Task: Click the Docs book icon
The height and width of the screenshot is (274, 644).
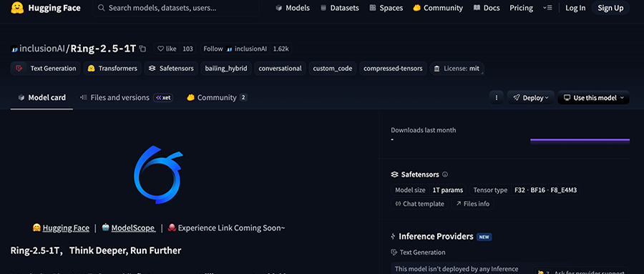Action: [x=477, y=8]
